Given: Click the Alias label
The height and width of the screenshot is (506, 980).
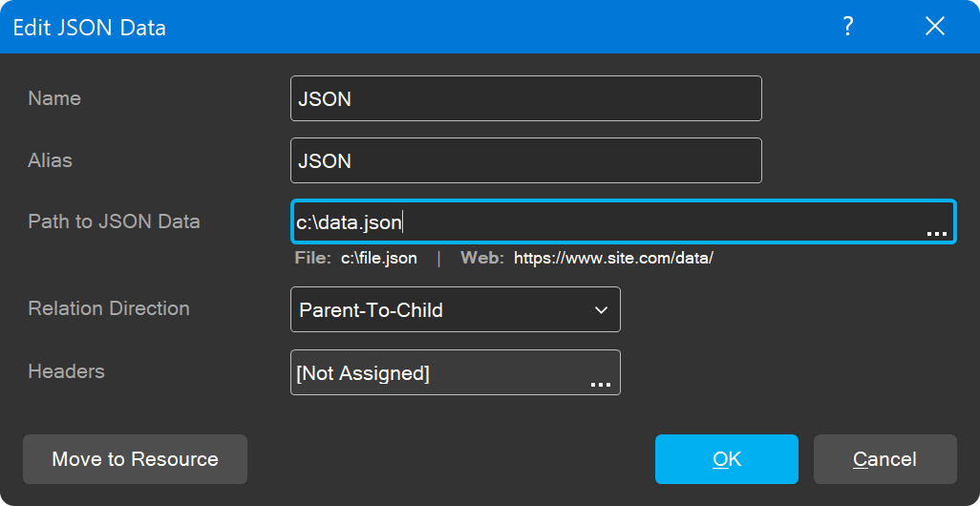Looking at the screenshot, I should pyautogui.click(x=50, y=160).
